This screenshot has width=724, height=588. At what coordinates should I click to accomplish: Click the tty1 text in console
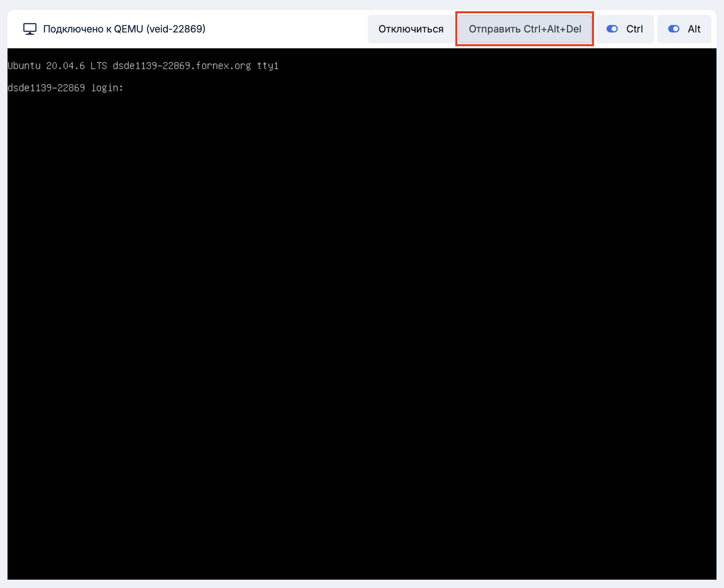(267, 66)
